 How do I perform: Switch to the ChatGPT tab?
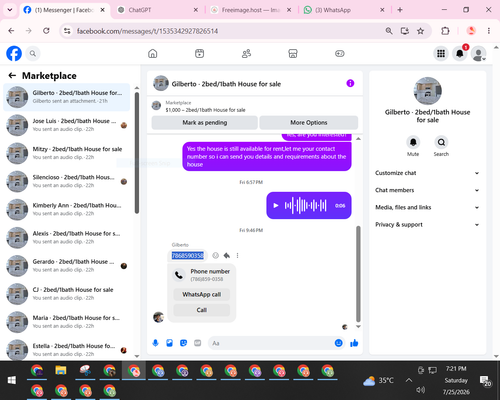pyautogui.click(x=158, y=10)
